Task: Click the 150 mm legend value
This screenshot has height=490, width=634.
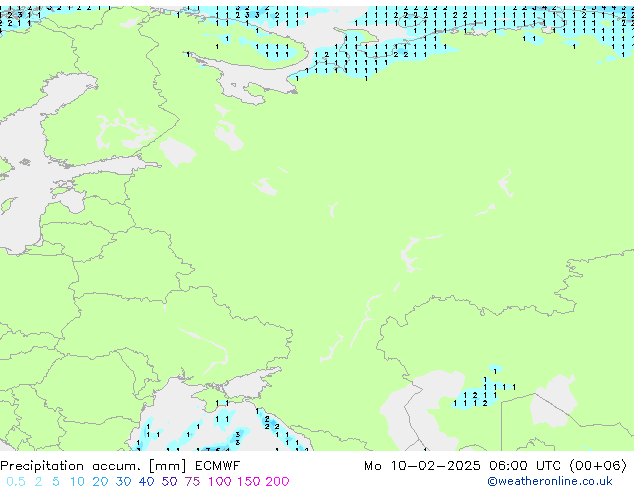Action: [x=248, y=482]
